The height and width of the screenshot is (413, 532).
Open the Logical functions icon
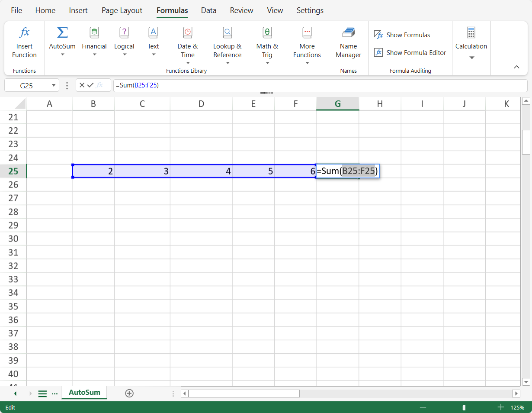point(124,32)
